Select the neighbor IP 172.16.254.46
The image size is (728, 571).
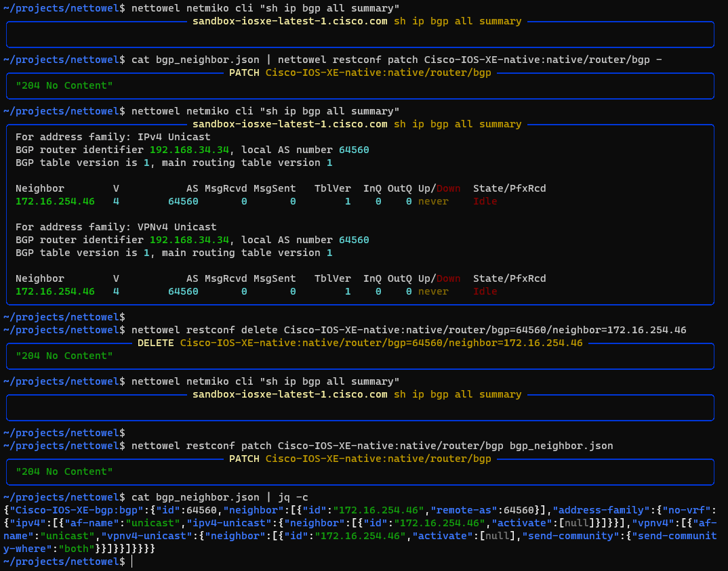pos(54,201)
